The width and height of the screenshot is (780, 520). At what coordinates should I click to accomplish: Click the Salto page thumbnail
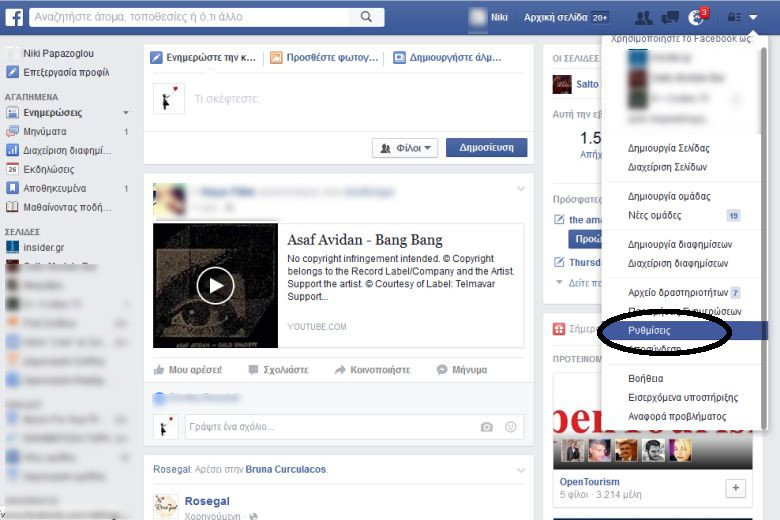[x=562, y=84]
